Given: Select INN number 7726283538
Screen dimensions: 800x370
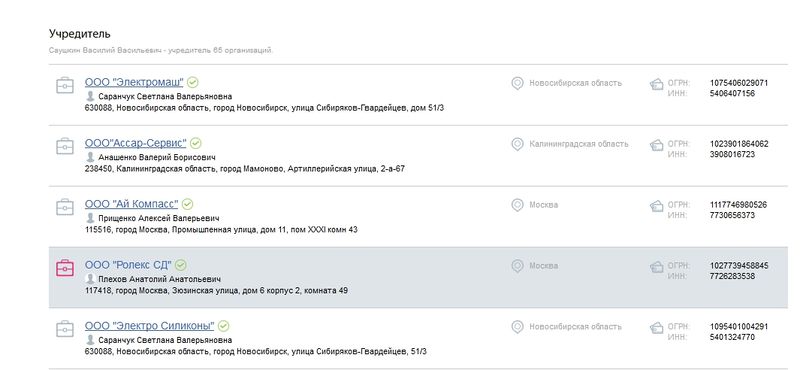Looking at the screenshot, I should pos(732,276).
